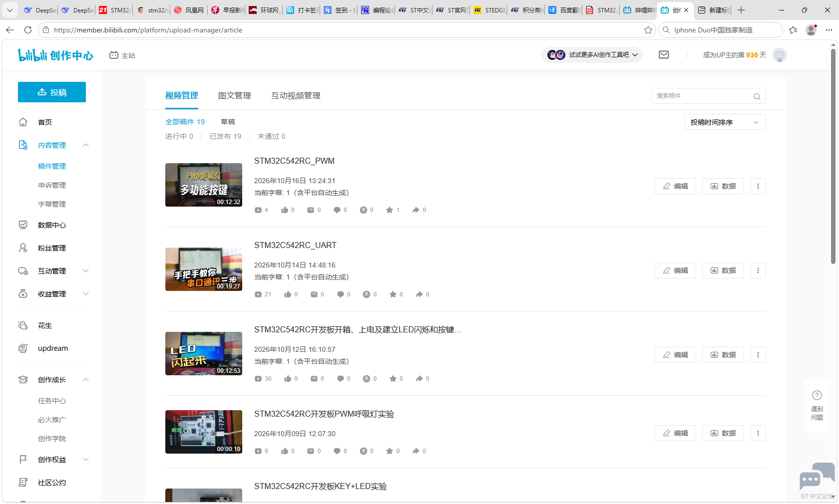839x504 pixels.
Task: Click the user avatar in header
Action: click(x=779, y=55)
